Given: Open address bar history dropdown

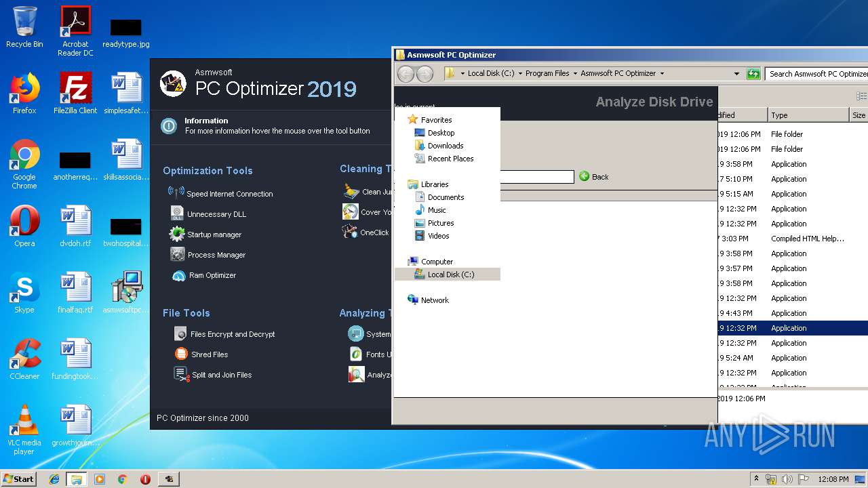Looking at the screenshot, I should pos(736,73).
